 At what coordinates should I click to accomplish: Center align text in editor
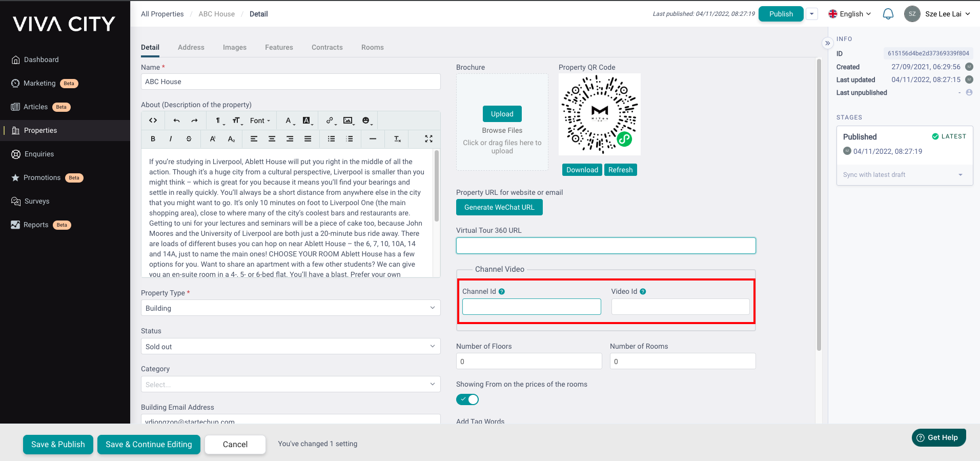coord(272,139)
